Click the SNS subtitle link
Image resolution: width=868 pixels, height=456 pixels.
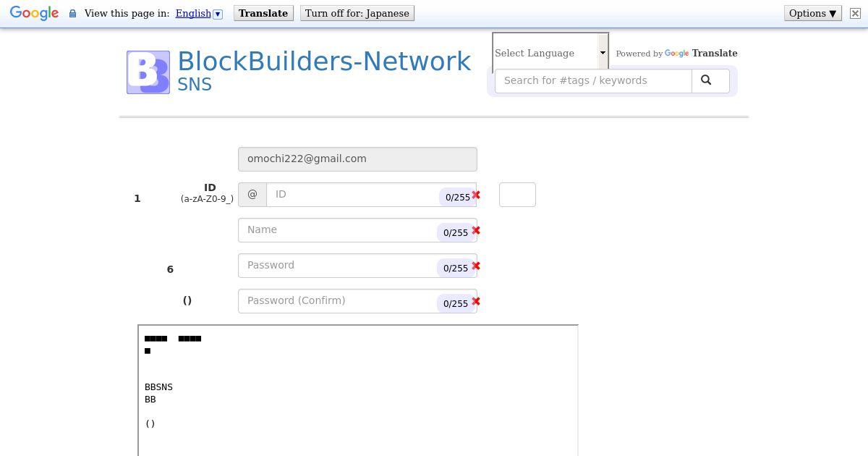click(195, 85)
